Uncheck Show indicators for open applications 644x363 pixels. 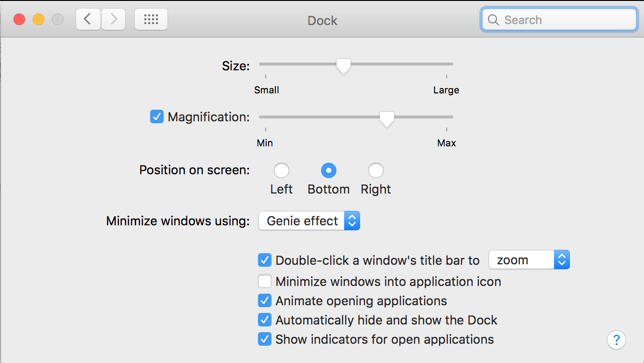pyautogui.click(x=265, y=339)
